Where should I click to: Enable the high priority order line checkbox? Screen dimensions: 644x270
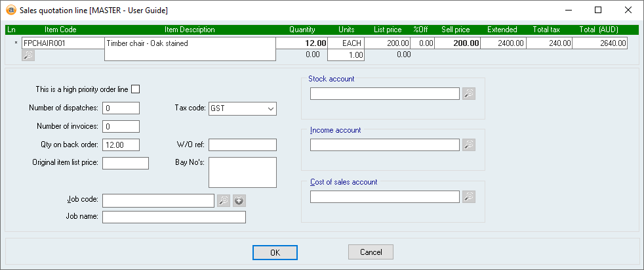point(136,89)
